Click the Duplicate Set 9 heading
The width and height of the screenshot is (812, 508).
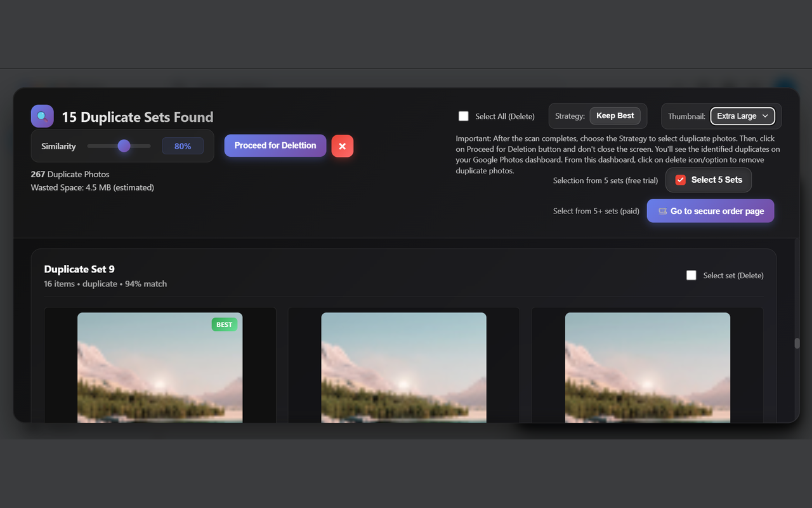(x=79, y=269)
